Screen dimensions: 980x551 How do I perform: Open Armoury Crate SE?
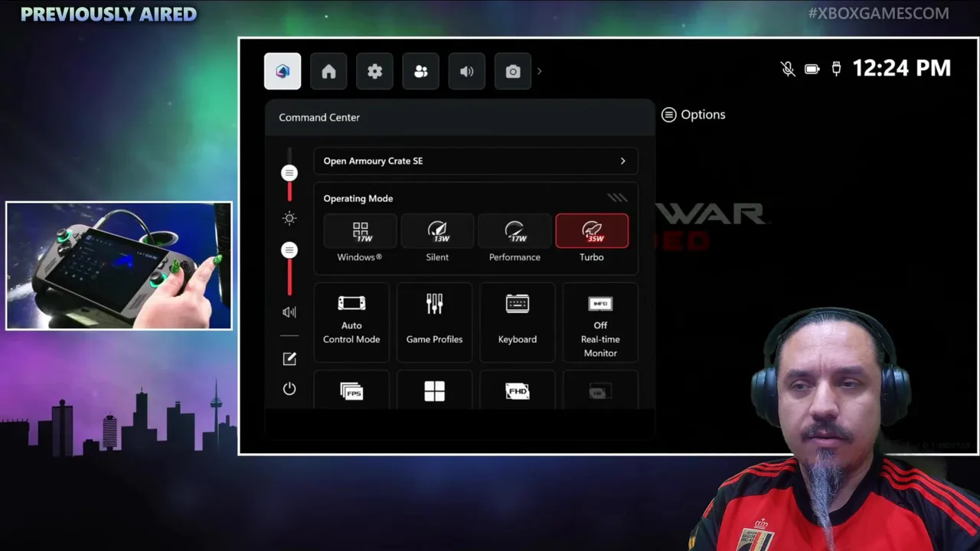[x=475, y=161]
